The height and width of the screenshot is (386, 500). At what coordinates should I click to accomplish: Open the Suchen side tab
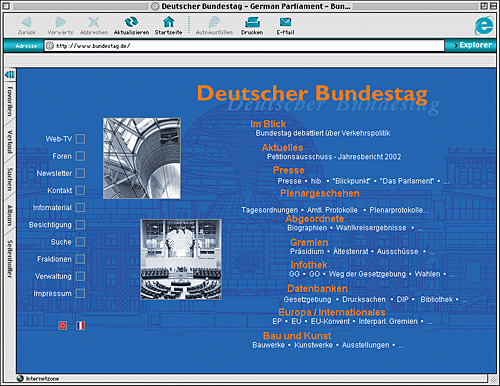coord(10,179)
